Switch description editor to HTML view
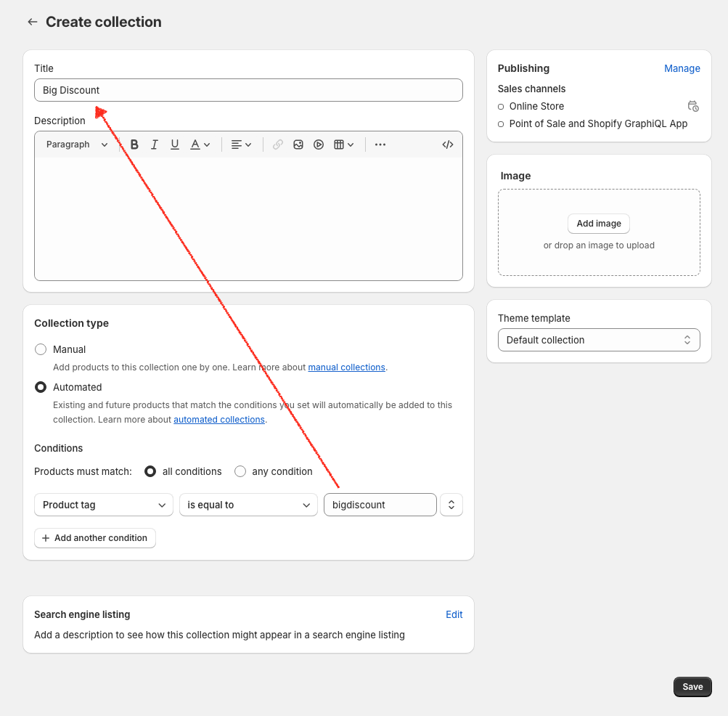 [448, 145]
